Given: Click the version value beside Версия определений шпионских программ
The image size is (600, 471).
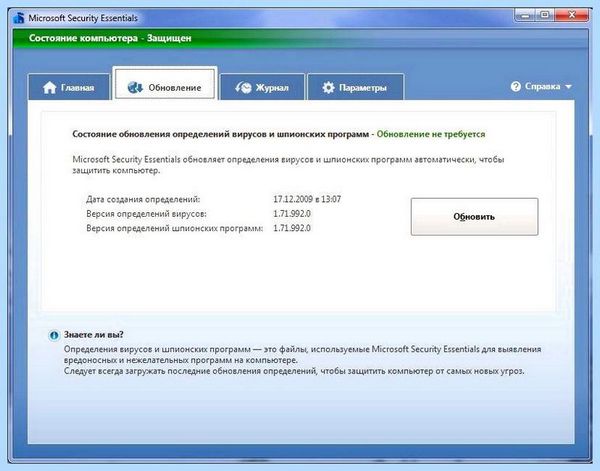Looking at the screenshot, I should (x=292, y=228).
